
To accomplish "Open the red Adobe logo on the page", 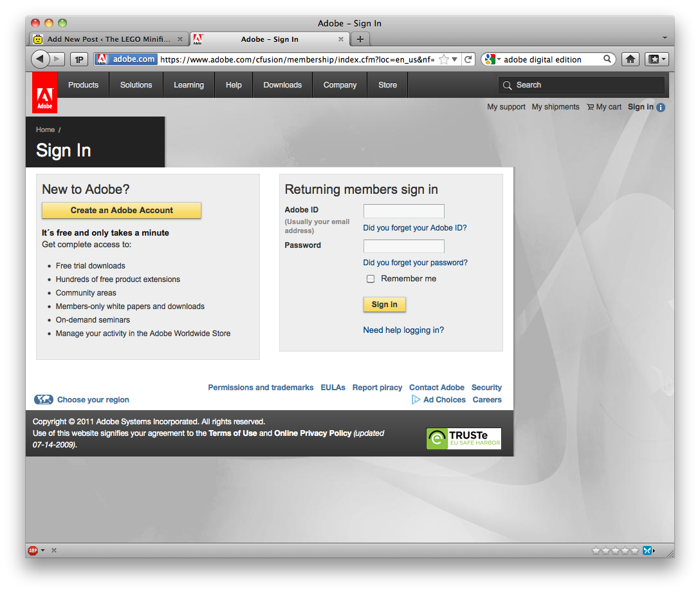I will coord(44,93).
